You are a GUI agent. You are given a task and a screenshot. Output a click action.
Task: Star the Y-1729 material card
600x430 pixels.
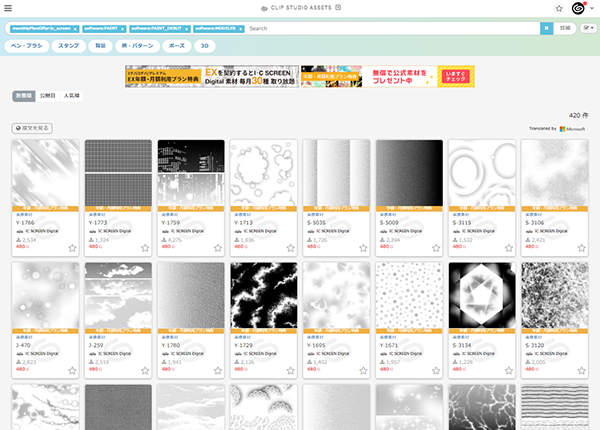[290, 370]
